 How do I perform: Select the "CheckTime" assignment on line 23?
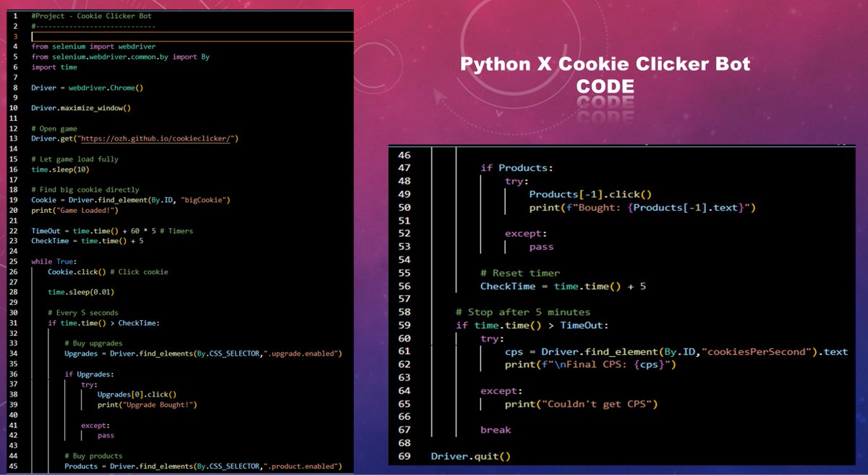pos(87,240)
